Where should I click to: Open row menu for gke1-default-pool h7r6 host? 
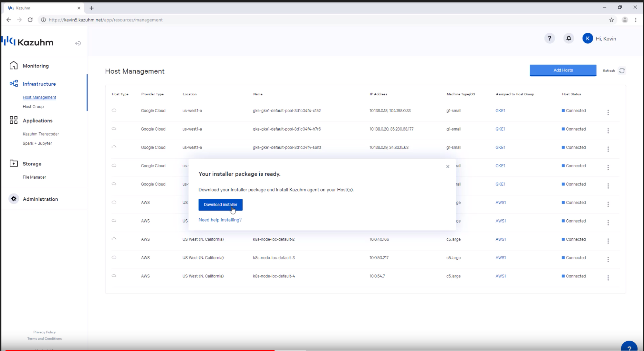click(x=608, y=131)
